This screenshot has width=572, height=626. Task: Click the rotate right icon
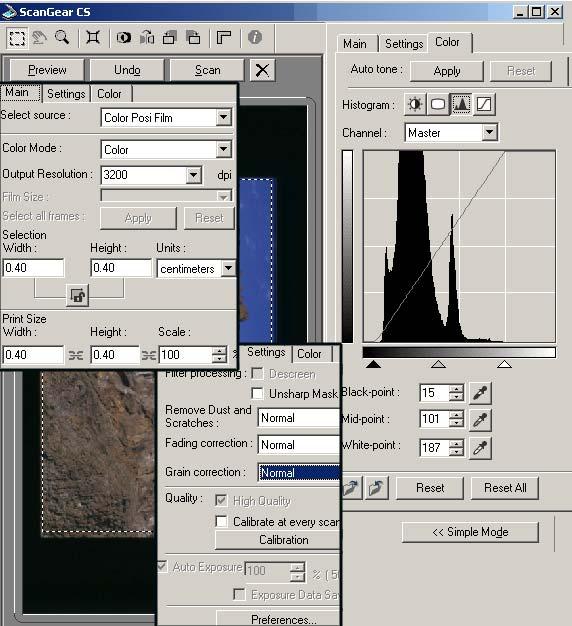(194, 38)
